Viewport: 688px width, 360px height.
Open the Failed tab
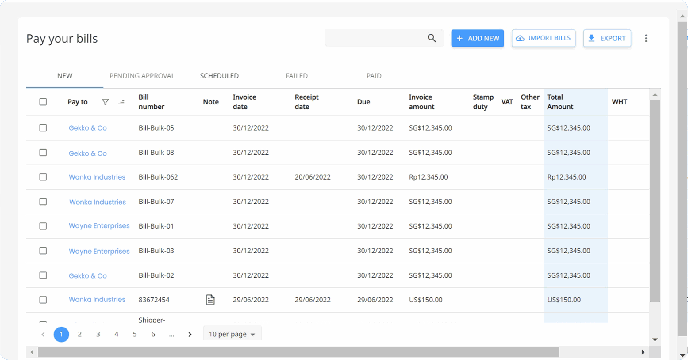click(297, 76)
